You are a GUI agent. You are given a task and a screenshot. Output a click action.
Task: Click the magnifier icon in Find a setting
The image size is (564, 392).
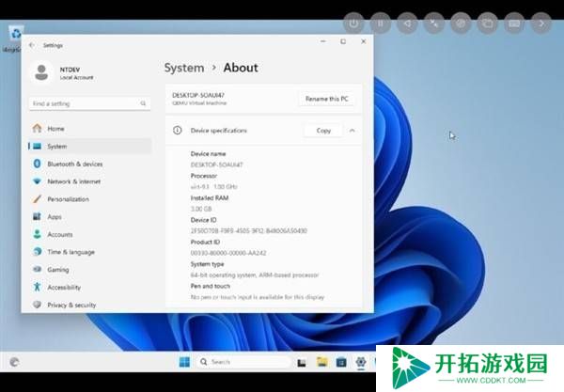click(x=143, y=103)
